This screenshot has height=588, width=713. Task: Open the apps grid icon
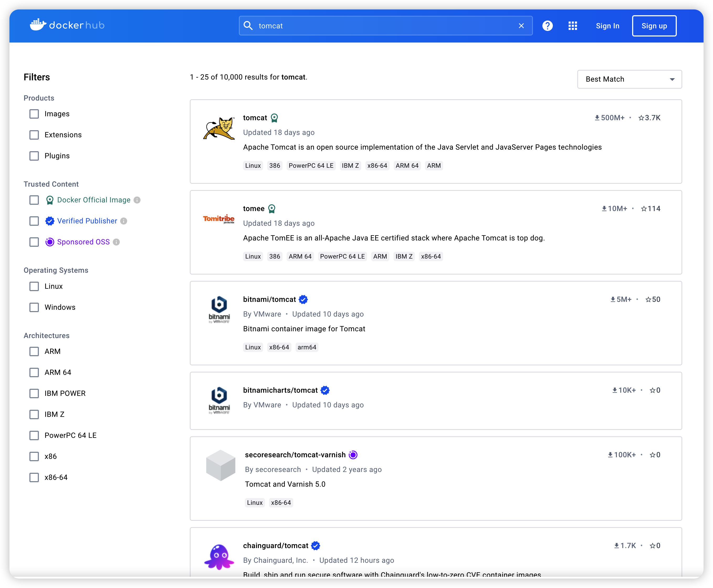tap(573, 26)
